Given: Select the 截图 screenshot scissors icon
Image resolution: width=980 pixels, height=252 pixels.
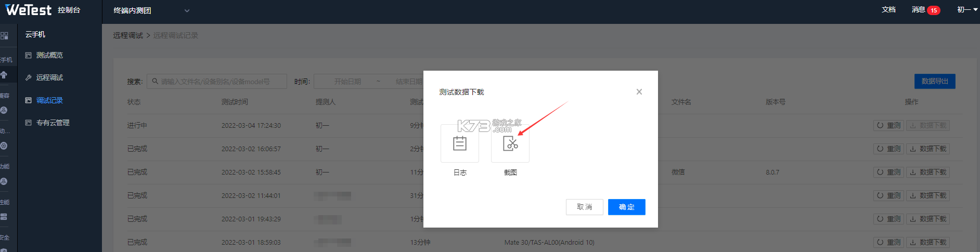Looking at the screenshot, I should (510, 143).
